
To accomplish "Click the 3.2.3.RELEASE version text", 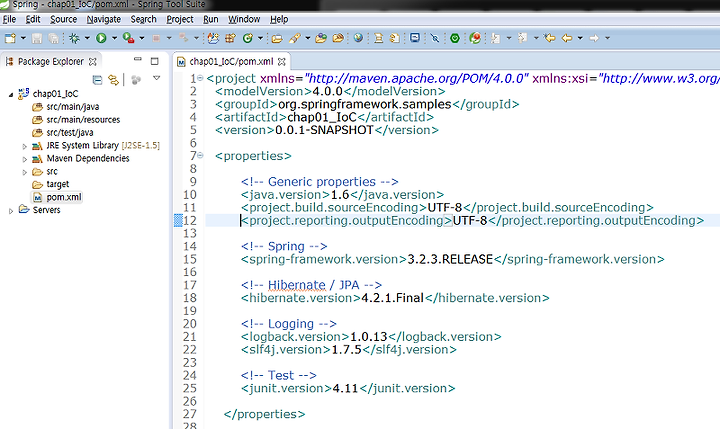I will (x=450, y=259).
